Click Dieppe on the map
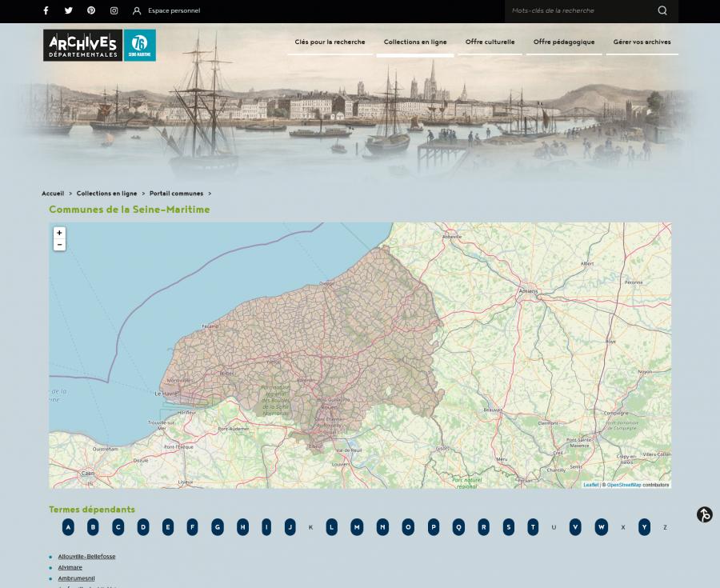The width and height of the screenshot is (720, 588). [326, 284]
